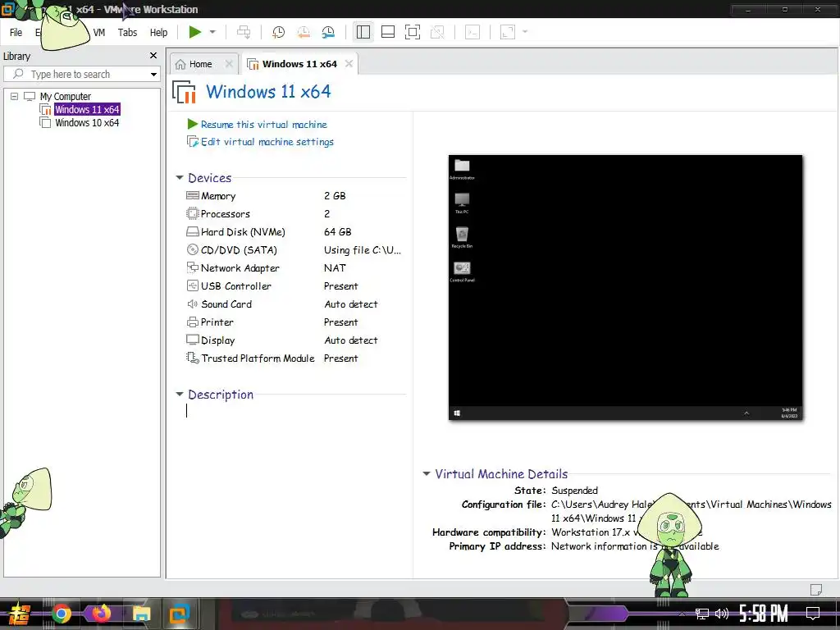Collapse the My Computer tree node
840x630 pixels.
15,97
